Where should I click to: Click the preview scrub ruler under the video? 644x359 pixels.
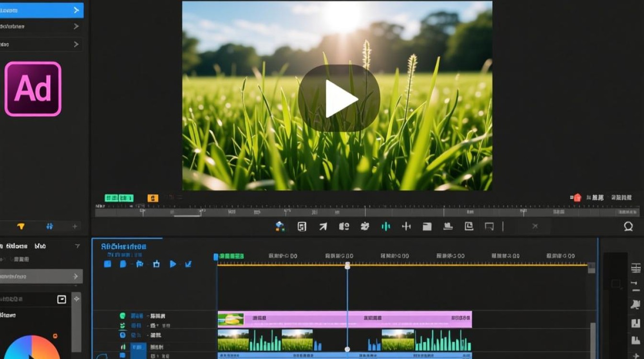click(367, 212)
